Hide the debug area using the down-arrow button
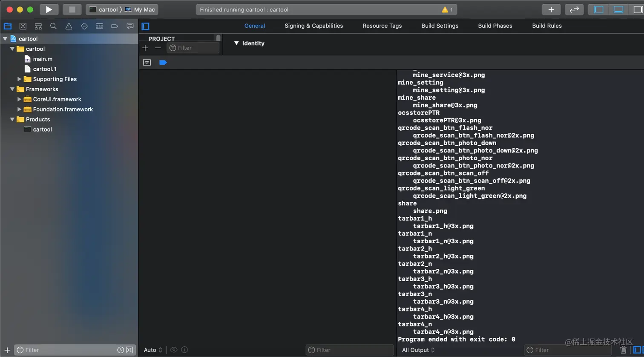Image resolution: width=644 pixels, height=357 pixels. click(147, 63)
